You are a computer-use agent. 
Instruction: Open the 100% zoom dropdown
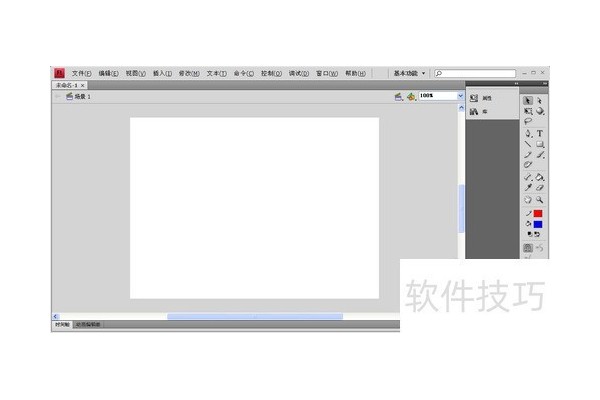point(461,96)
